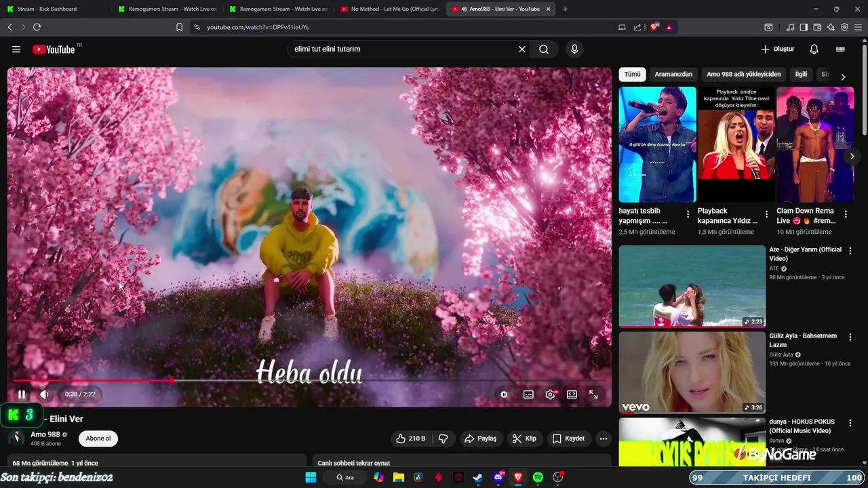
Task: Click Oluştur create button
Action: pos(778,49)
